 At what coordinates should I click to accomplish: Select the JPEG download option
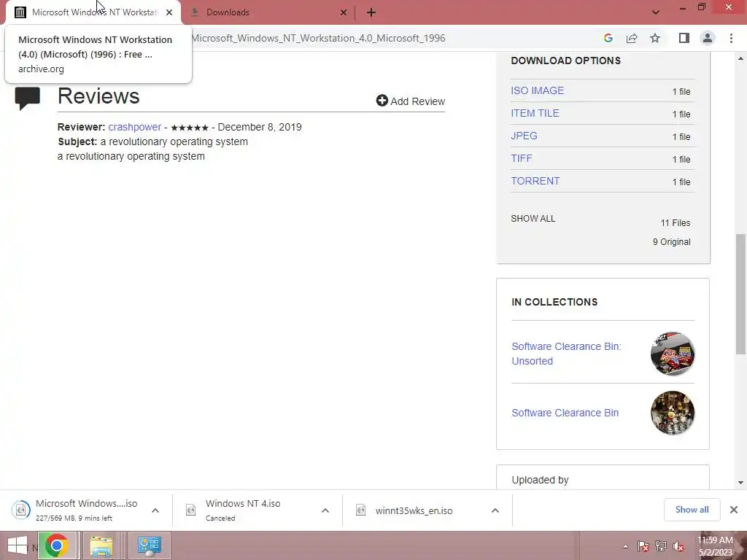[x=524, y=136]
